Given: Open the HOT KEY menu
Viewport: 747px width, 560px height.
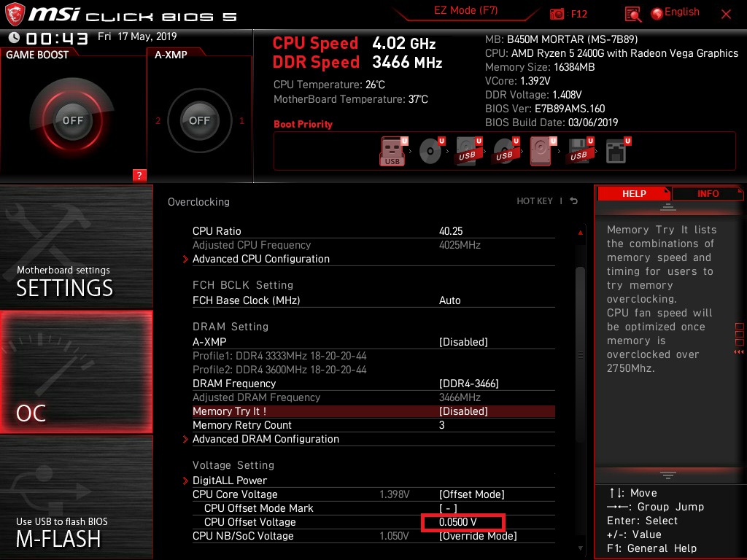Looking at the screenshot, I should click(x=535, y=201).
